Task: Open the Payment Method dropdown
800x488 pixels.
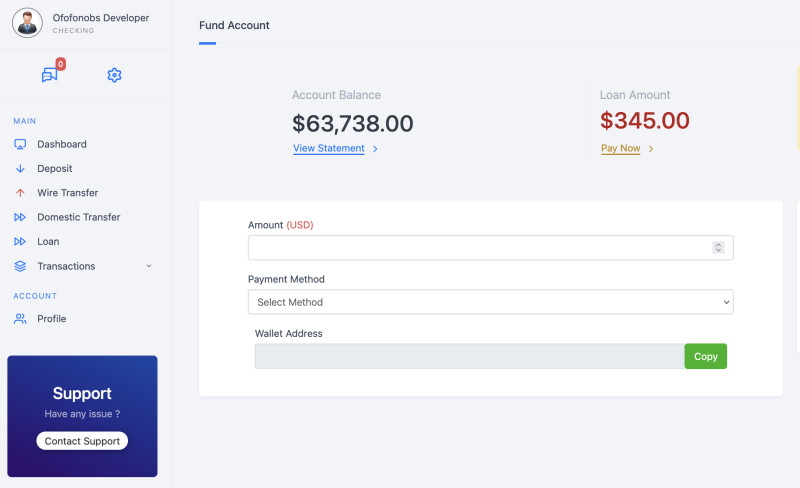Action: click(x=490, y=302)
